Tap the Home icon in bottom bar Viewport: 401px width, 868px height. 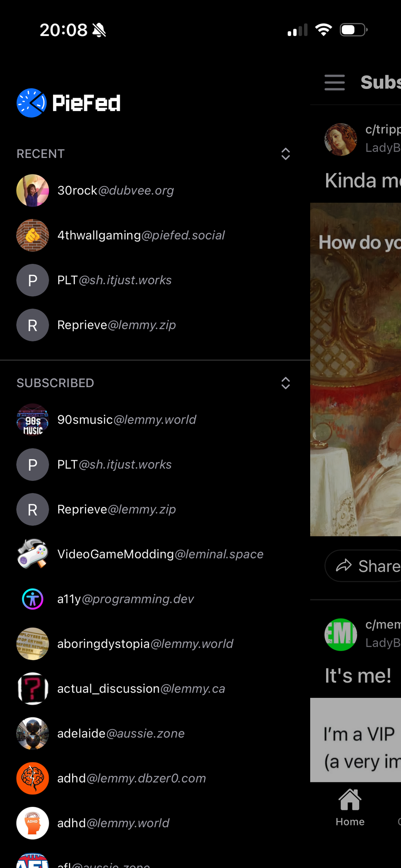point(350,807)
